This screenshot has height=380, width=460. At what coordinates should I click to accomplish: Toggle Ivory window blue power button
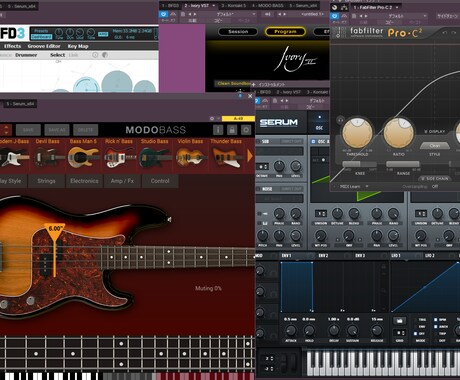[x=164, y=14]
